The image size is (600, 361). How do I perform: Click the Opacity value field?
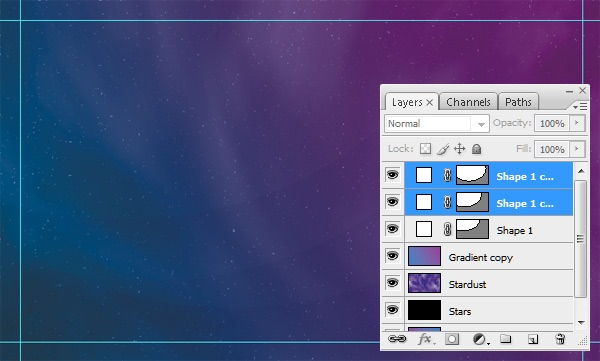[552, 123]
